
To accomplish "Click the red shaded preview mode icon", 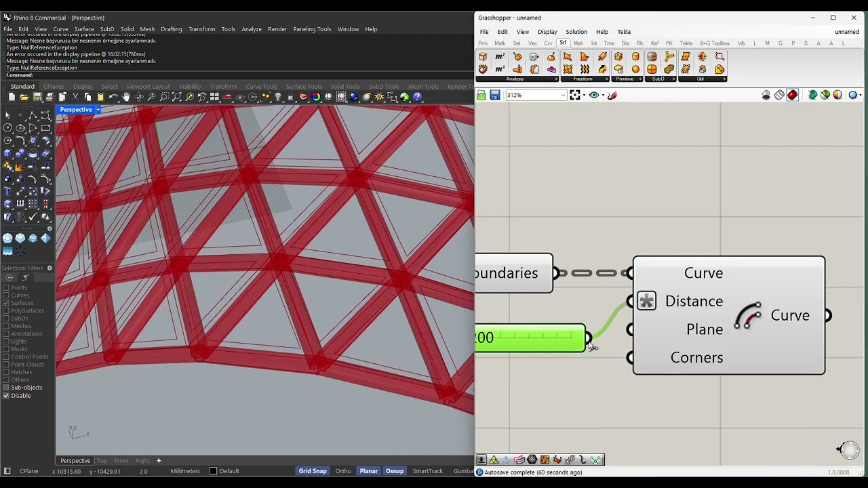I will pyautogui.click(x=792, y=96).
